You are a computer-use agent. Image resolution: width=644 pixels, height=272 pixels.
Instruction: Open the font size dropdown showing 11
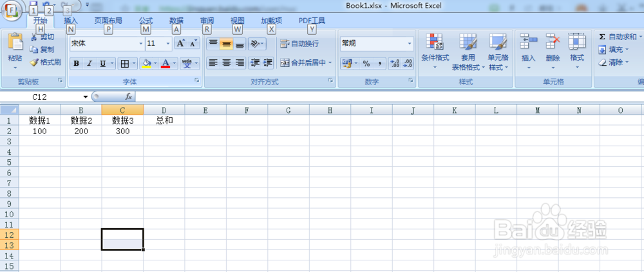(x=168, y=44)
